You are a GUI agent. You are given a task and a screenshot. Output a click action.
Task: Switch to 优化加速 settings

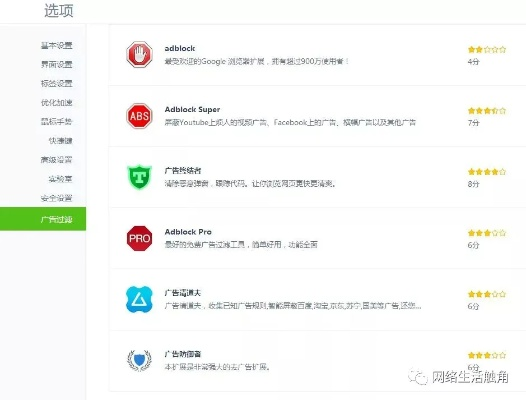point(57,102)
